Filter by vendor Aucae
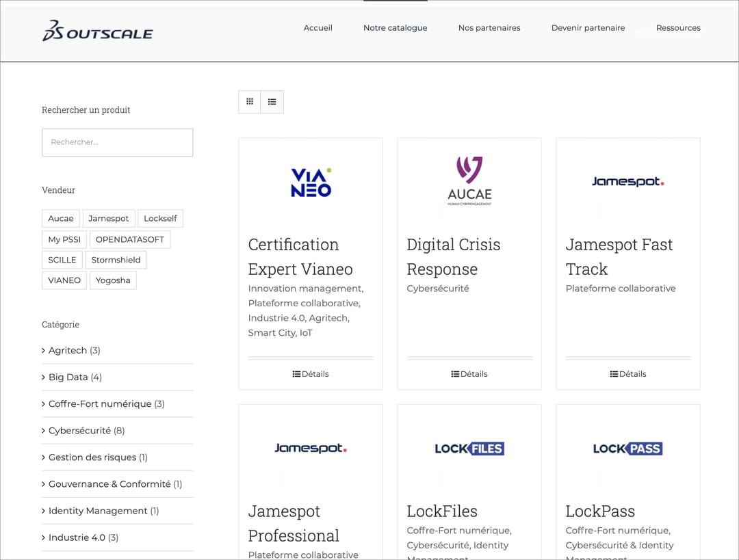This screenshot has width=739, height=560. coord(61,219)
